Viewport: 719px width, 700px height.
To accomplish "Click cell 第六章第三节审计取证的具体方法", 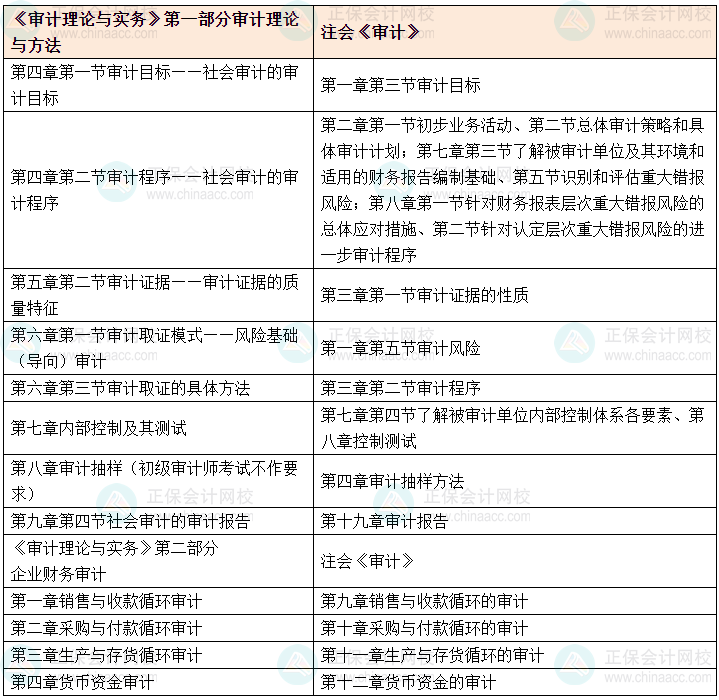I will 158,388.
